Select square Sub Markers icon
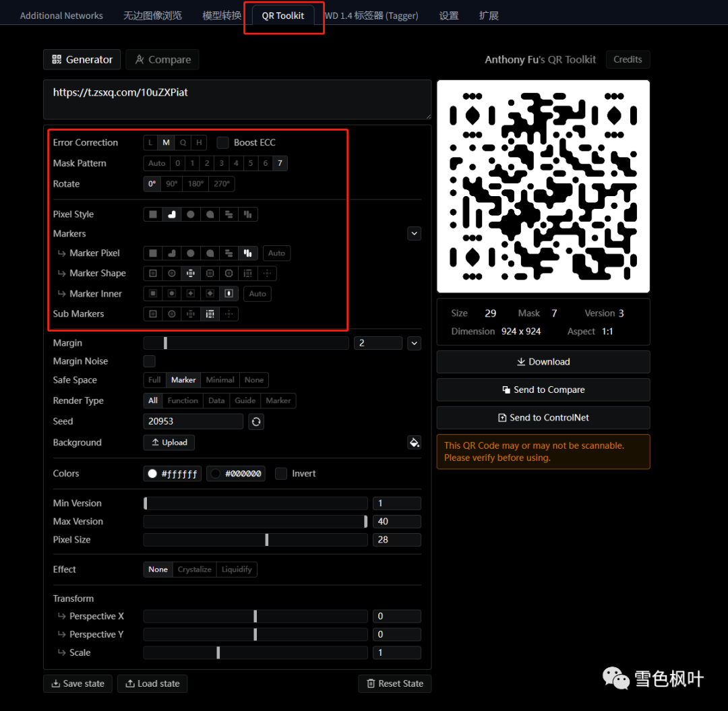 [x=153, y=314]
